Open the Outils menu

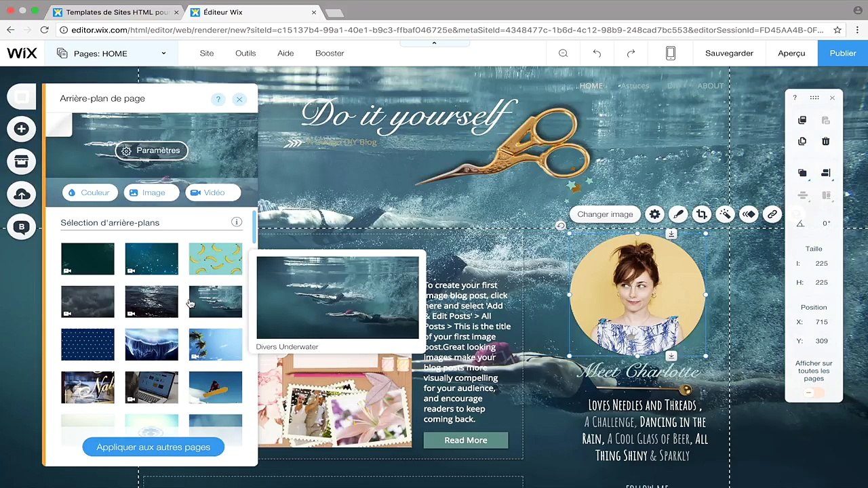point(245,53)
